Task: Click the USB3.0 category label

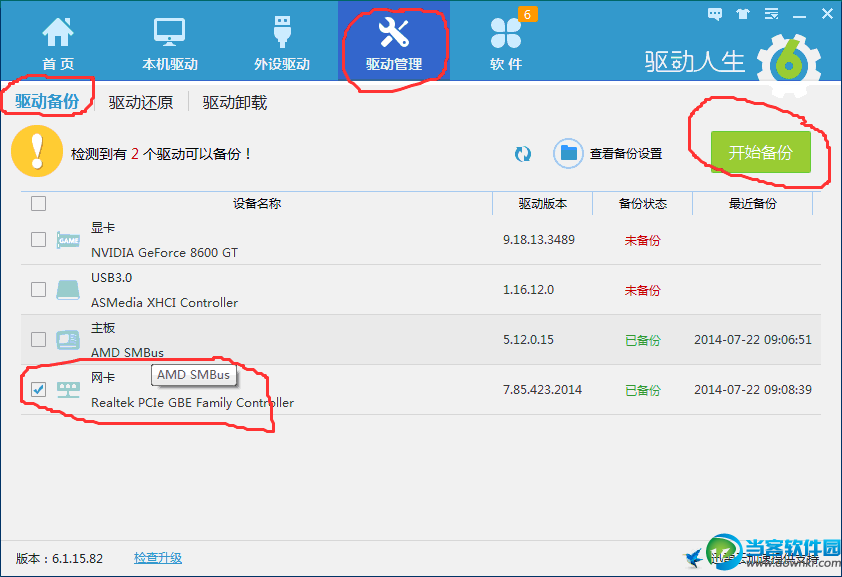Action: (111, 277)
